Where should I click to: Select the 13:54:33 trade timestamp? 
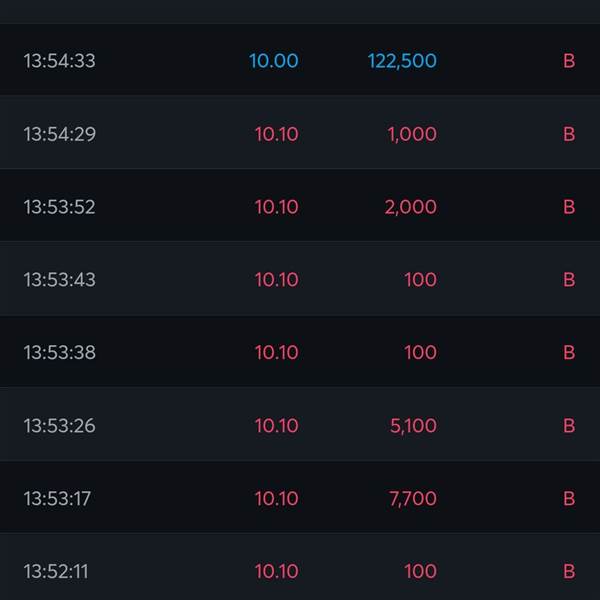(x=60, y=61)
